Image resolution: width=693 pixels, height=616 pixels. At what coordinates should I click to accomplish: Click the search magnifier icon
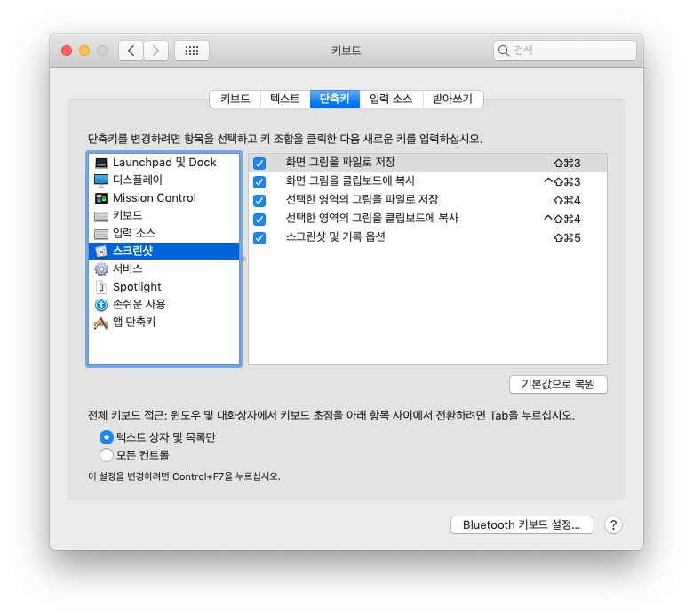(x=504, y=51)
